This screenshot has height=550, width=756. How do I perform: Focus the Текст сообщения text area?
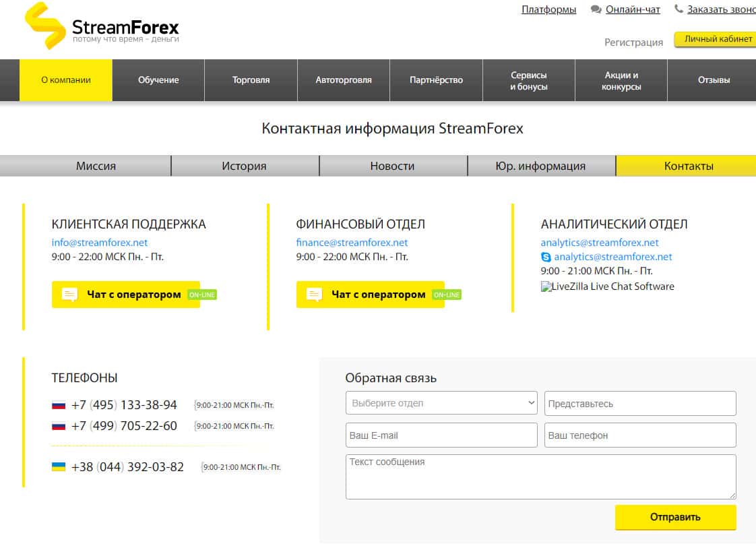(541, 477)
